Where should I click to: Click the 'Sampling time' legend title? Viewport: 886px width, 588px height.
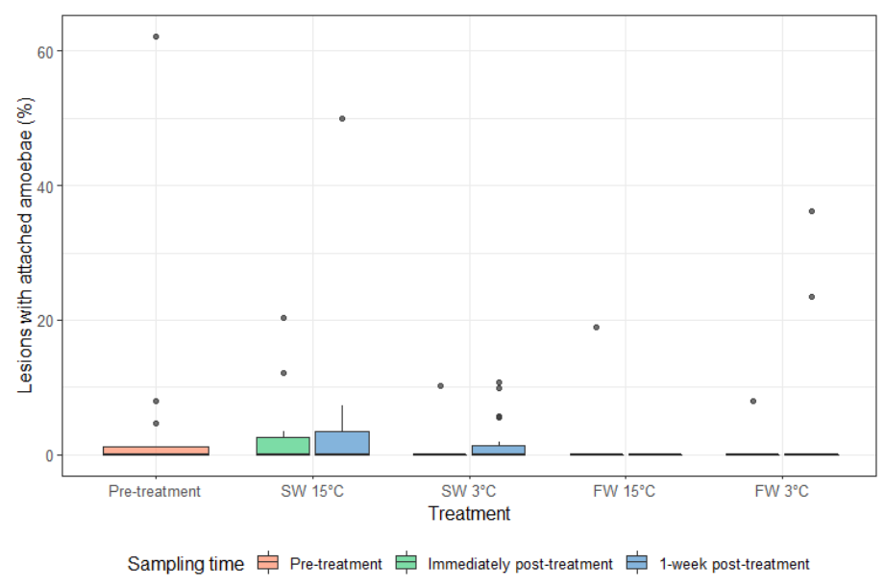click(x=185, y=564)
